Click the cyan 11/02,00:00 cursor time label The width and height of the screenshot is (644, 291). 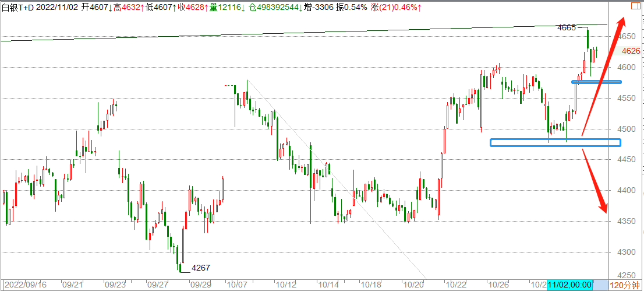click(569, 285)
